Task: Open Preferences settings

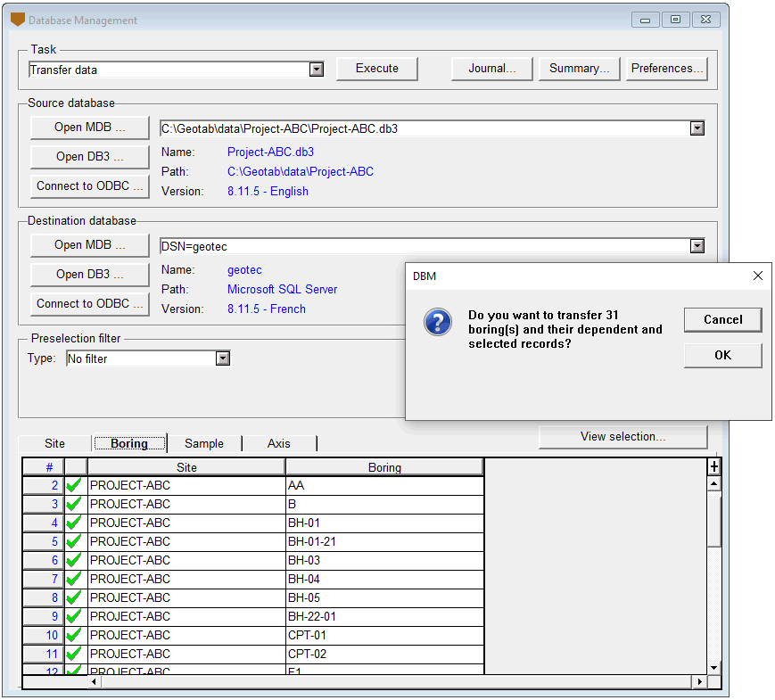Action: click(667, 69)
